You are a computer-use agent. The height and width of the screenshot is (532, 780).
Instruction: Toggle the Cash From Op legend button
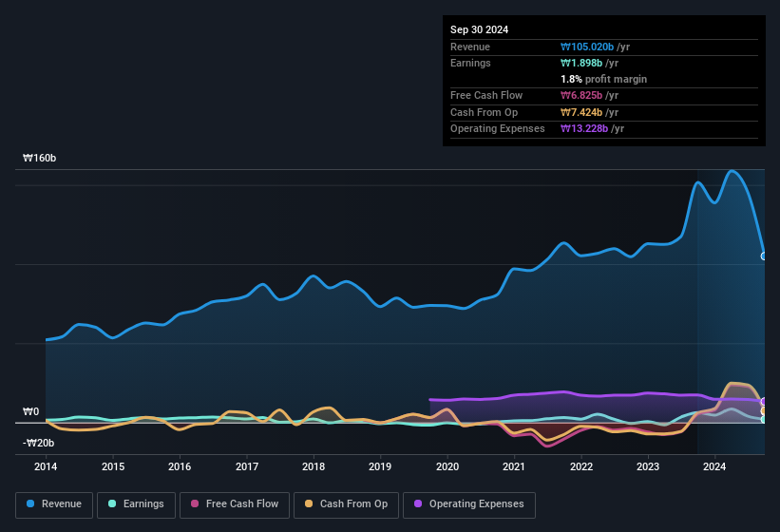[346, 504]
